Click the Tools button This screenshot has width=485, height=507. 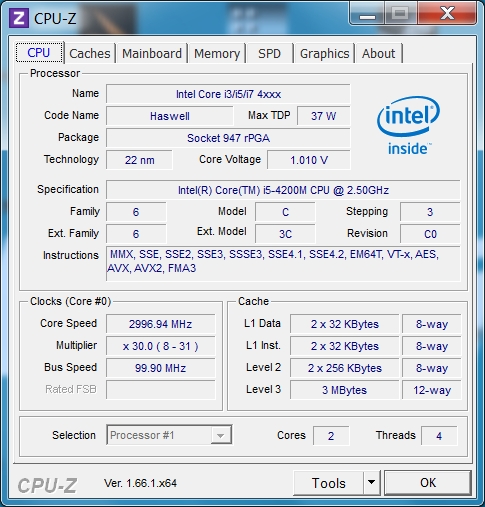[x=328, y=482]
